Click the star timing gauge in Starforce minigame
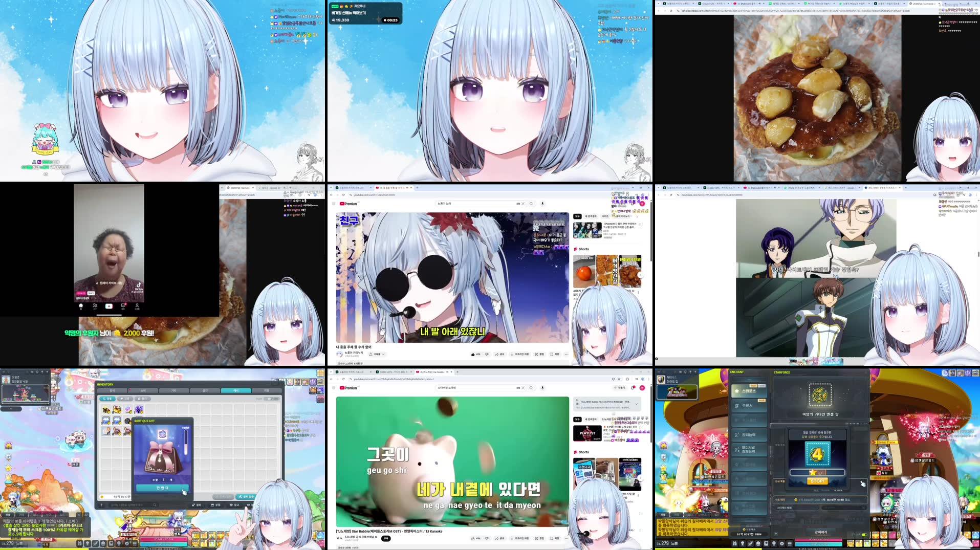 817,472
